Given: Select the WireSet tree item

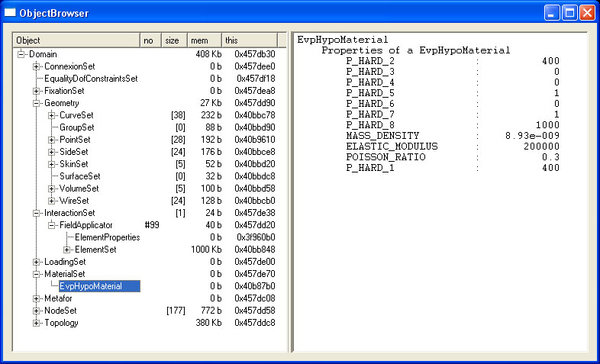Looking at the screenshot, I should pyautogui.click(x=74, y=201).
